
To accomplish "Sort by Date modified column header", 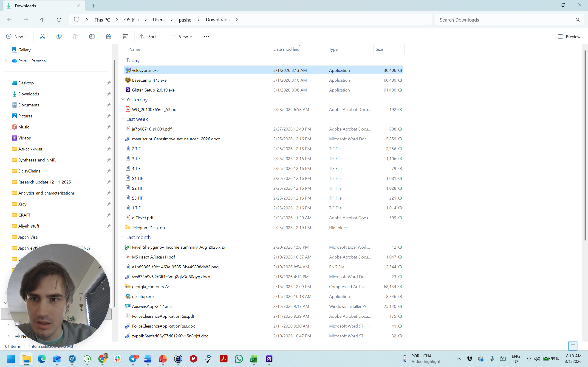I will coord(286,49).
